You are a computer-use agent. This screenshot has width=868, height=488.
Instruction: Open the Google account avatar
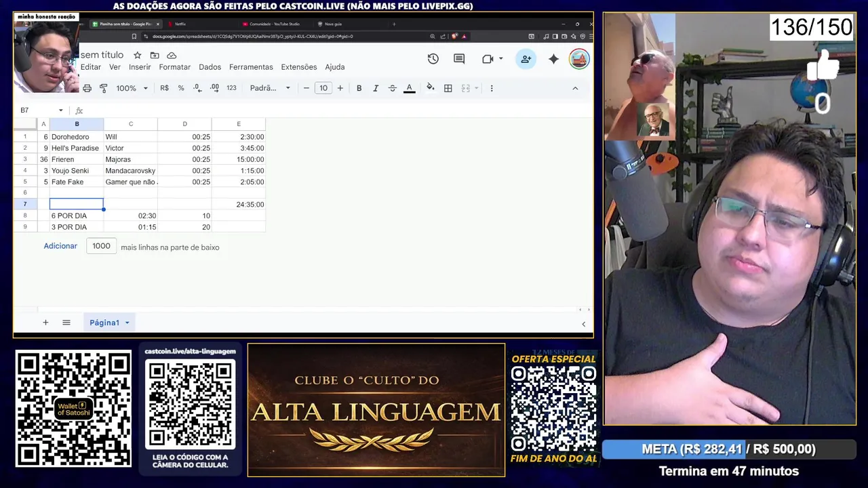pyautogui.click(x=579, y=59)
